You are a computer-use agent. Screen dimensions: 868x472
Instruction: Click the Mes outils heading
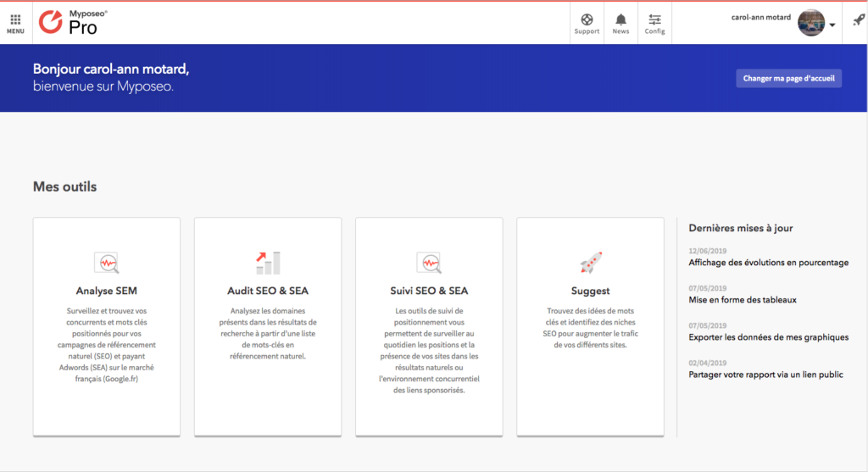(64, 186)
